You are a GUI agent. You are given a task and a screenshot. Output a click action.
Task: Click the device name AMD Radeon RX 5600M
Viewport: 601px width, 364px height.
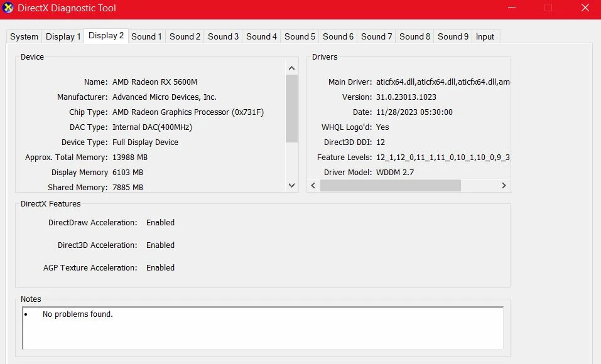(x=155, y=82)
